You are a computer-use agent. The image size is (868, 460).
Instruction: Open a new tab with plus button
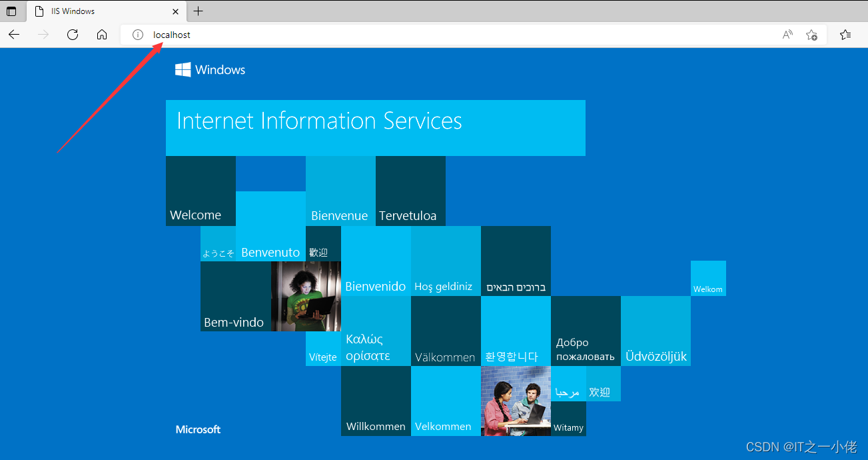198,11
